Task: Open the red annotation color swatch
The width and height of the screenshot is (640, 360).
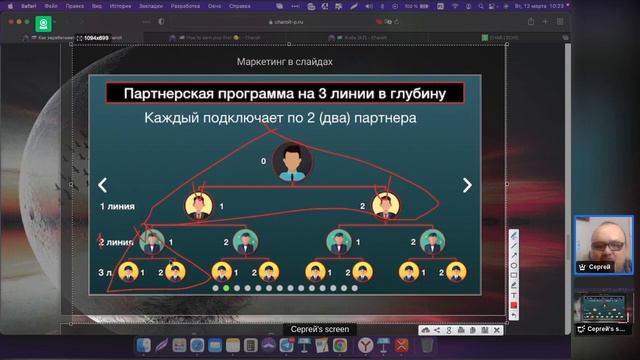Action: coord(514,305)
